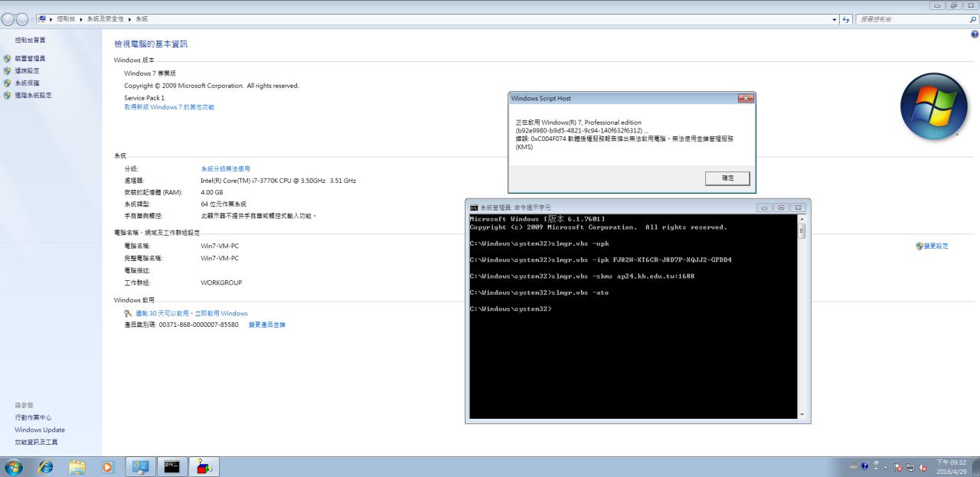This screenshot has height=477, width=980.
Task: Open 效能資訊及工具 link
Action: click(x=36, y=442)
